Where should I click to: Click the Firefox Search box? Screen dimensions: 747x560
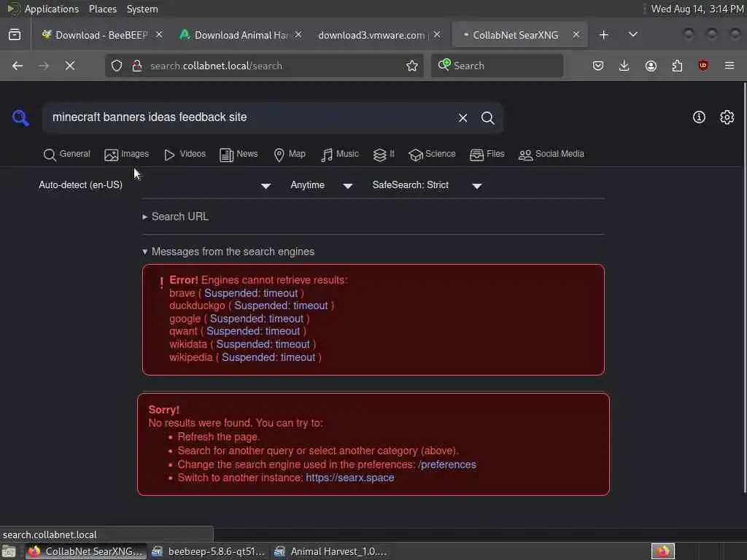tap(498, 66)
